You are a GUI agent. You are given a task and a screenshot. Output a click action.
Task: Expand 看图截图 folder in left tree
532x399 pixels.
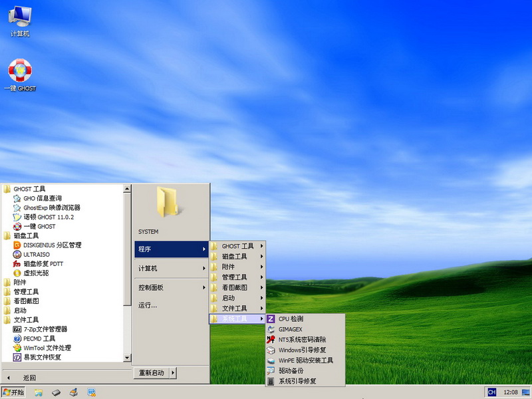(21, 301)
